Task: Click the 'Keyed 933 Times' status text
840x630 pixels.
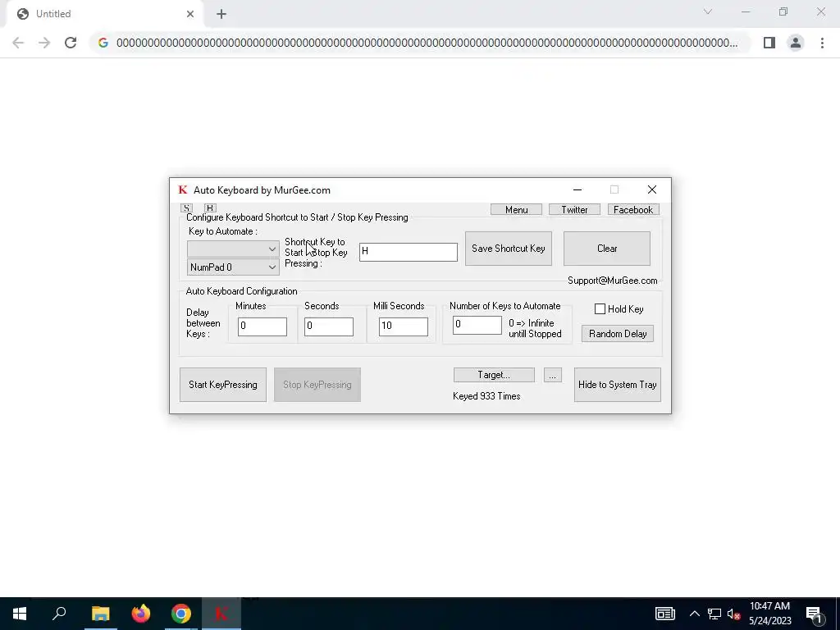Action: 486,396
